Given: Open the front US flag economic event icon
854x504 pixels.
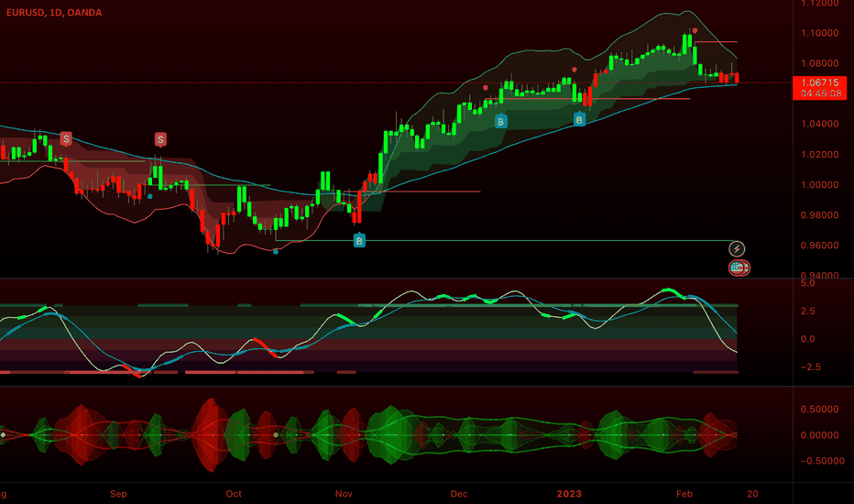Looking at the screenshot, I should tap(737, 268).
